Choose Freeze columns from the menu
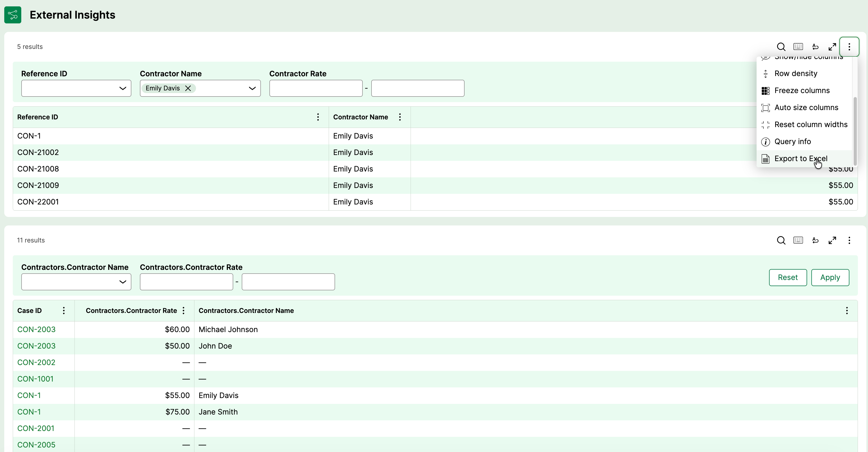Screen dimensions: 868x452 (802, 91)
